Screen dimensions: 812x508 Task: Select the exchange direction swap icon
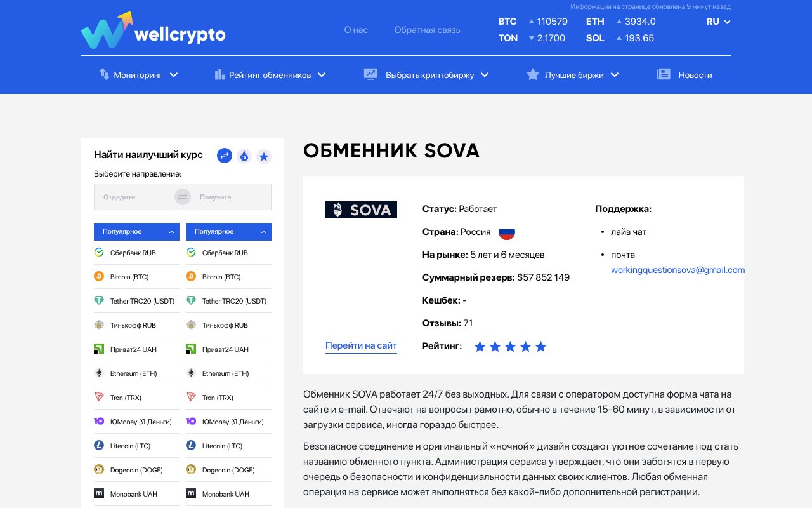pyautogui.click(x=224, y=156)
